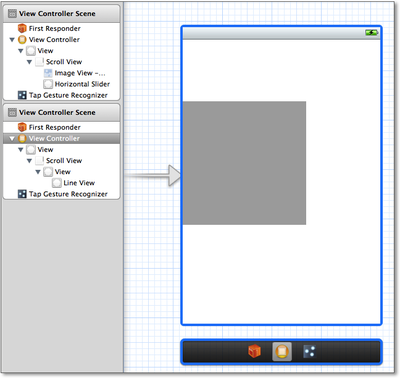Click the First Responder cube icon in dock

tap(254, 351)
